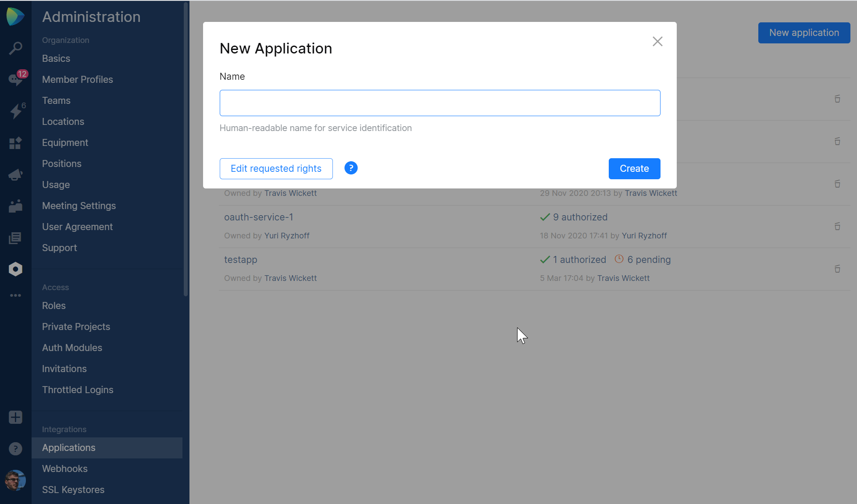The height and width of the screenshot is (504, 857).
Task: Open the lightning bolt to-do icon
Action: [15, 111]
